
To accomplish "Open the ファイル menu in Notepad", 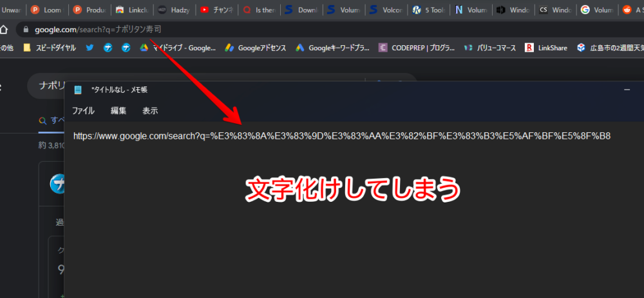I will pos(83,110).
